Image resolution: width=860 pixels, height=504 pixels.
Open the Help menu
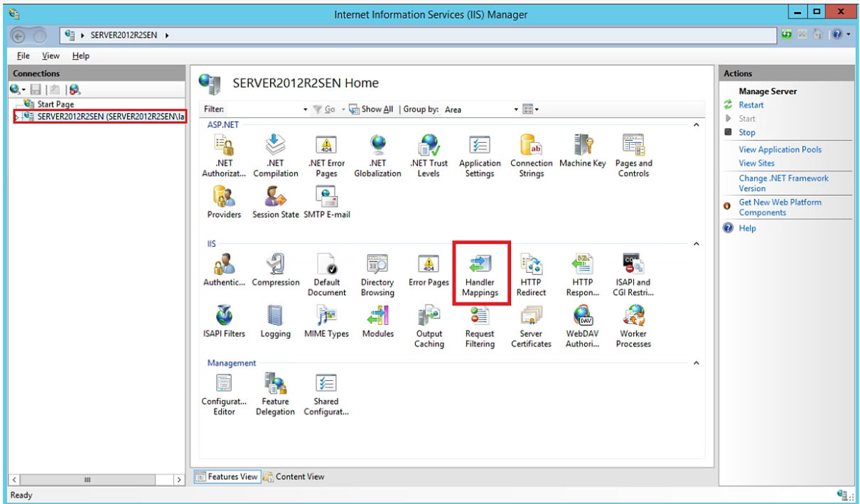point(81,55)
